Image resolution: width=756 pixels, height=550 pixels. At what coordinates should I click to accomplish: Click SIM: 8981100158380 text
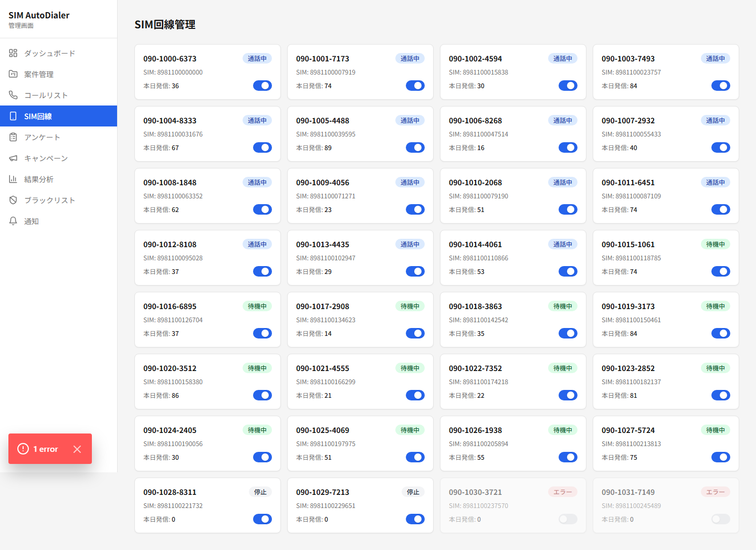point(173,382)
